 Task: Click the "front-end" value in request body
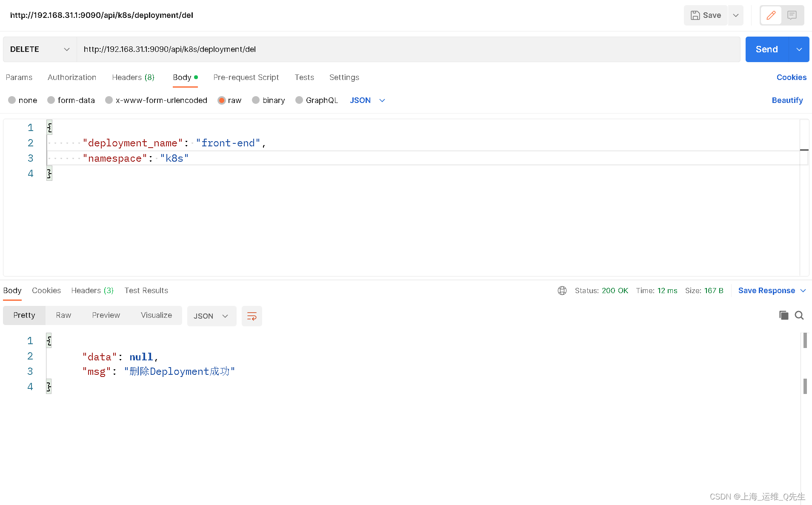point(228,143)
